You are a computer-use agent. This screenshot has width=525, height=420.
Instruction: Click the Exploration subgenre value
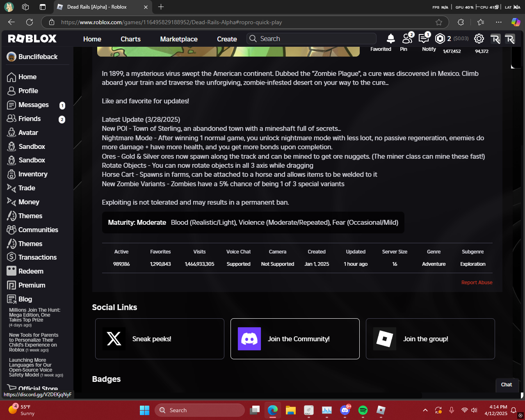coord(473,264)
